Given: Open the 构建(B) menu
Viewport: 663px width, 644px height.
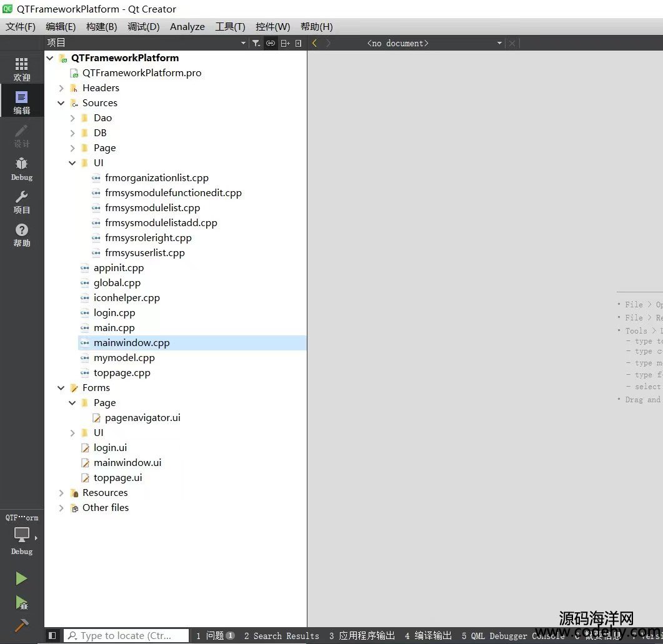Looking at the screenshot, I should pos(101,27).
